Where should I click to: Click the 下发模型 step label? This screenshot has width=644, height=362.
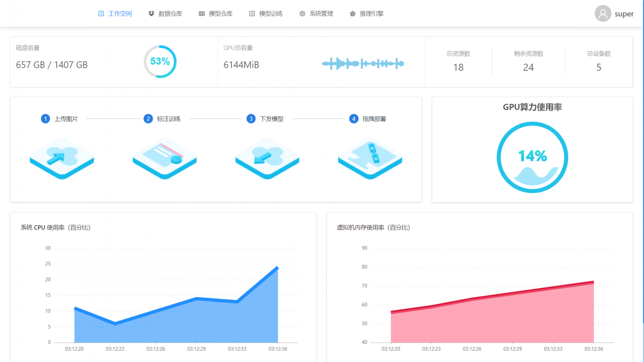click(x=272, y=119)
